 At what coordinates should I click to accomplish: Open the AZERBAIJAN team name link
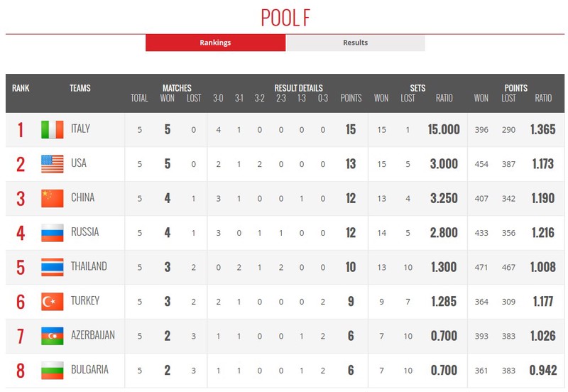tap(93, 335)
